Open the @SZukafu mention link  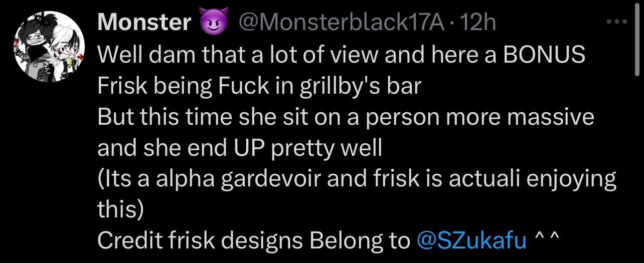click(471, 241)
